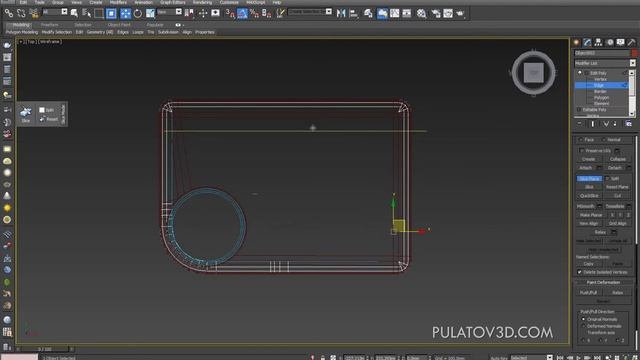
Task: Click the time slider at frame 0
Action: (x=45, y=349)
